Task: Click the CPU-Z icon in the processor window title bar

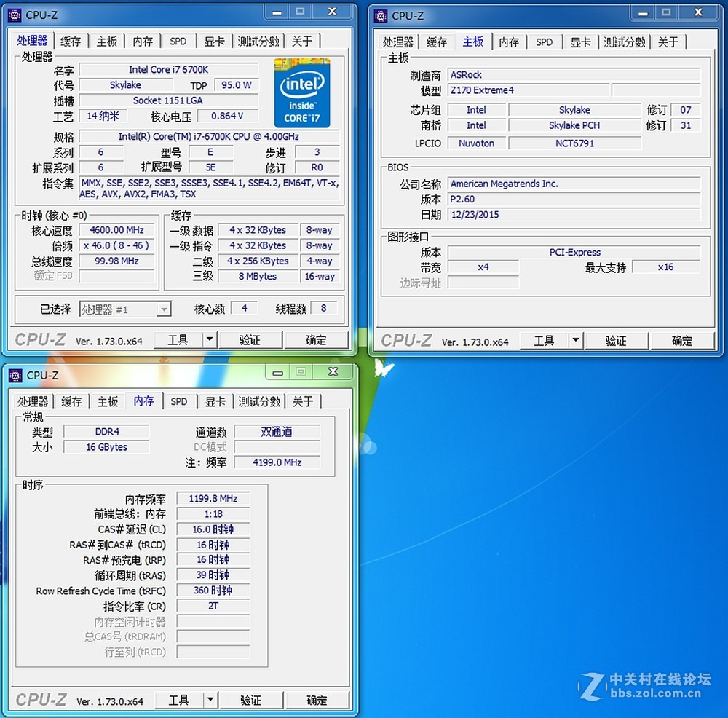Action: (15, 15)
